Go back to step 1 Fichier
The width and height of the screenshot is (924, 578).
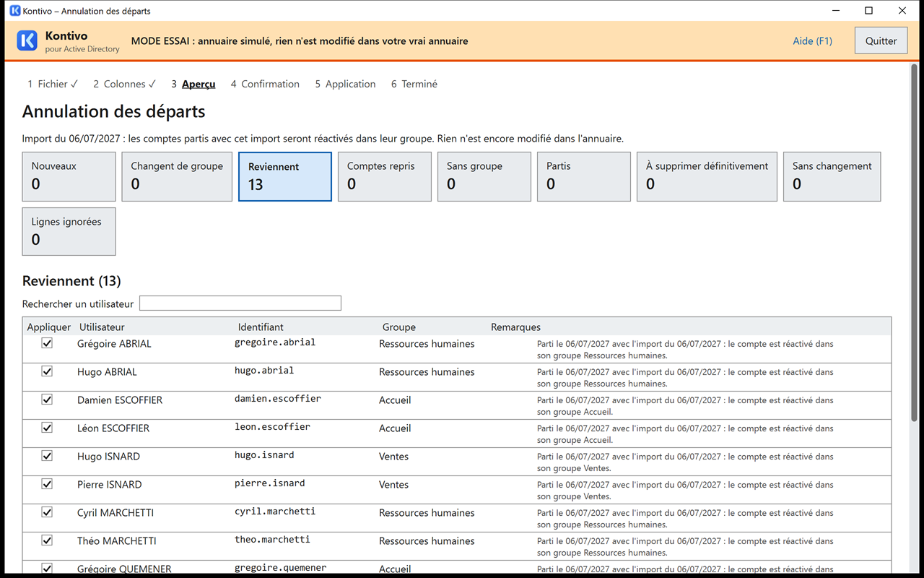53,84
